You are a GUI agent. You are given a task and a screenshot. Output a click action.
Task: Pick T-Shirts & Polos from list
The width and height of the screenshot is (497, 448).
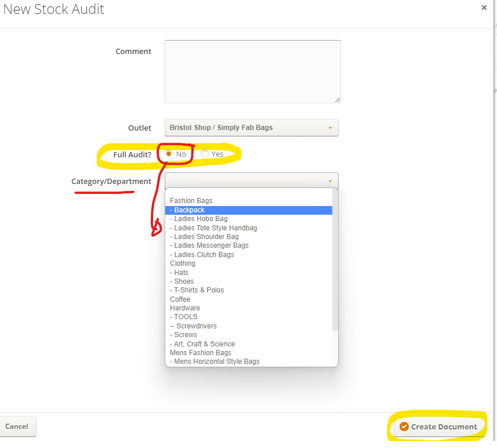(x=248, y=290)
